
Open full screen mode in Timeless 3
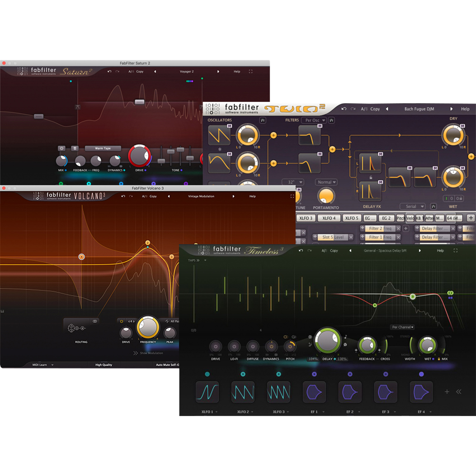point(455,251)
